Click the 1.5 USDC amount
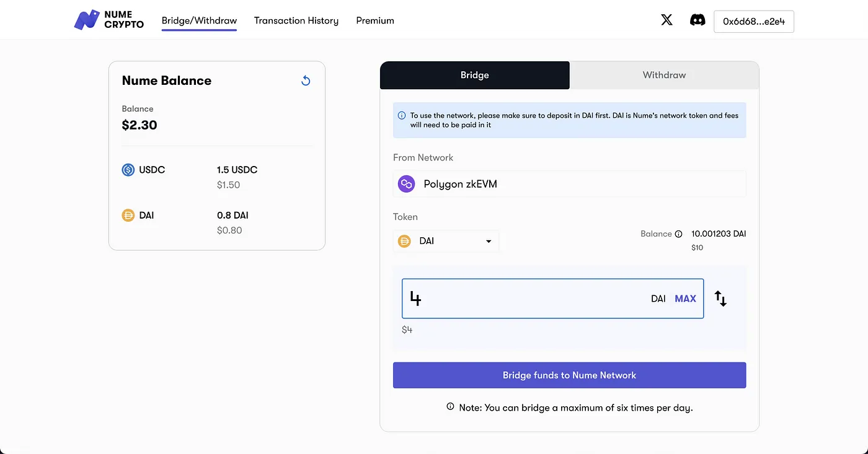Viewport: 868px width, 454px height. [237, 170]
